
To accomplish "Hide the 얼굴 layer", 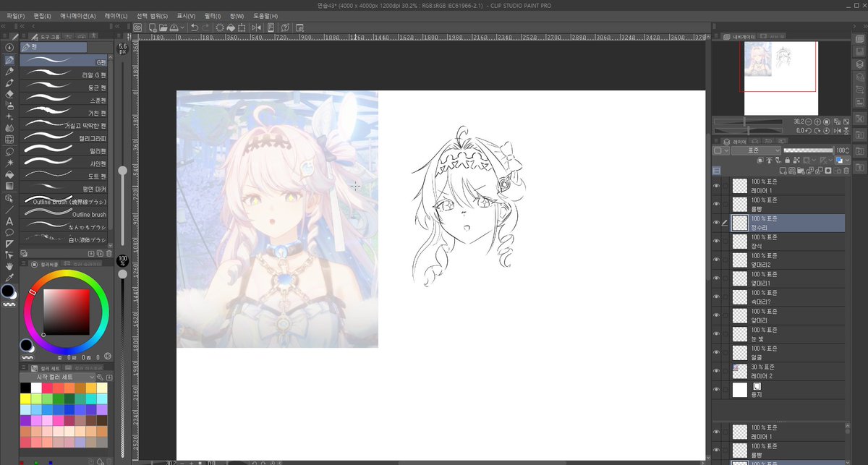I will pos(716,353).
